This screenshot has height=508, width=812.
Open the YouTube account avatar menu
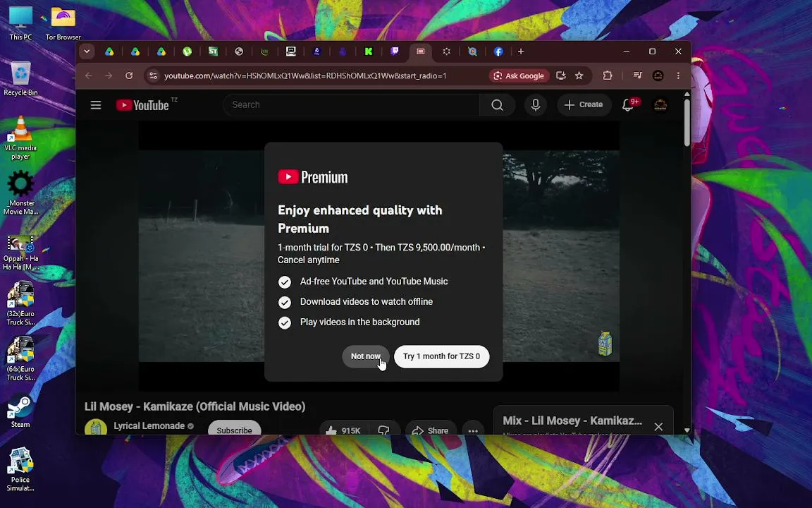pos(660,105)
